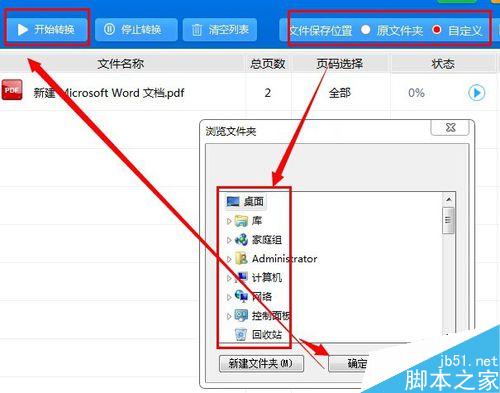Select the Administrator tree label
This screenshot has width=500, height=393.
coord(284,259)
